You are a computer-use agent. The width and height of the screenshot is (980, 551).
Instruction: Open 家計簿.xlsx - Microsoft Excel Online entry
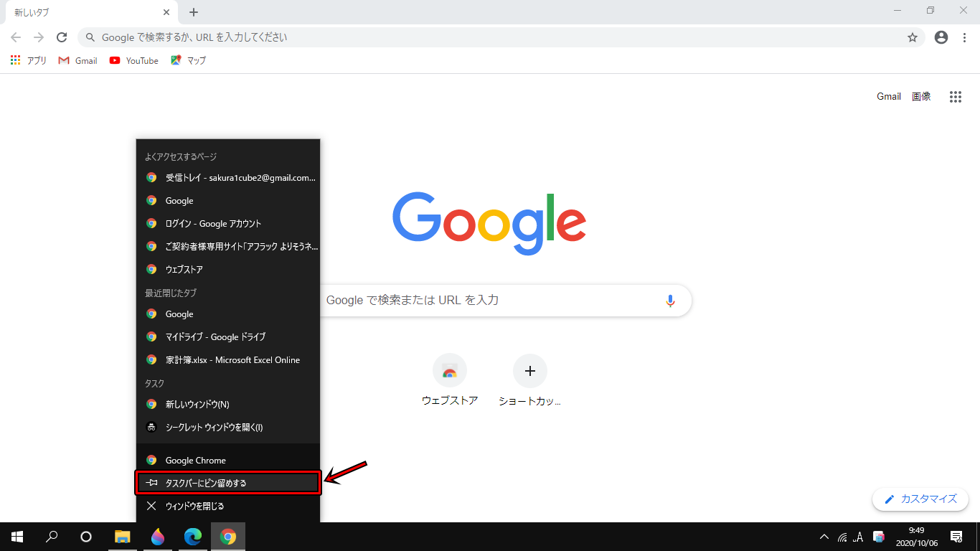(232, 360)
